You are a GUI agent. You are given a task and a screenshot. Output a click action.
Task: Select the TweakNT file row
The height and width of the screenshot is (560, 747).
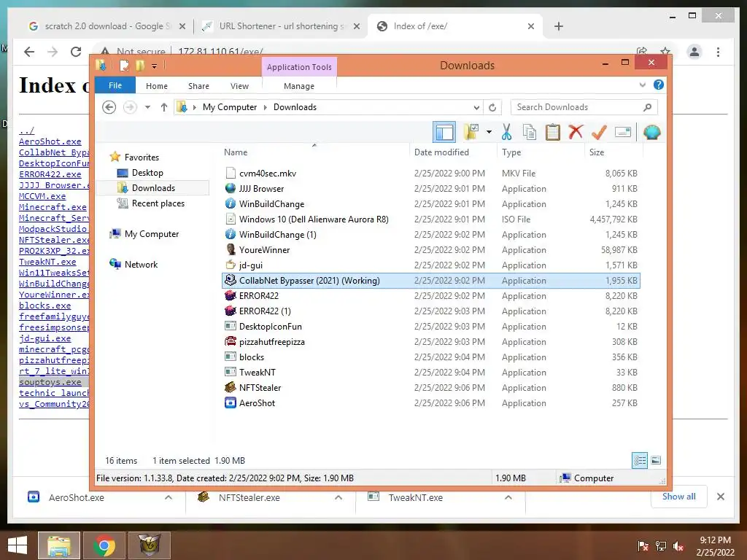click(431, 373)
